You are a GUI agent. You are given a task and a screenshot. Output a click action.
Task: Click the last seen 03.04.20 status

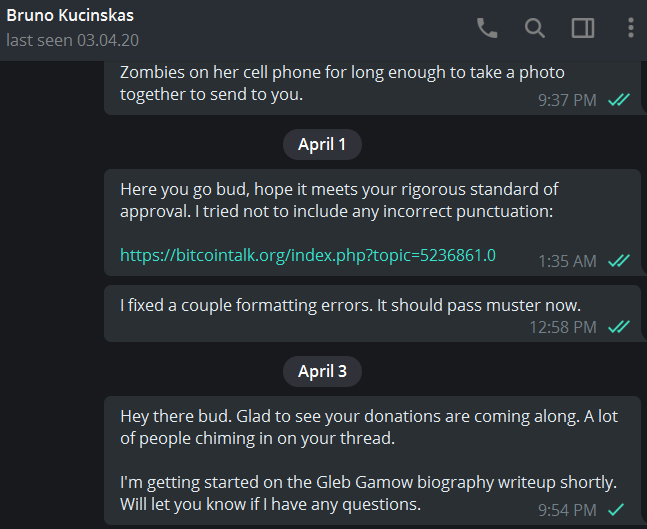(73, 40)
